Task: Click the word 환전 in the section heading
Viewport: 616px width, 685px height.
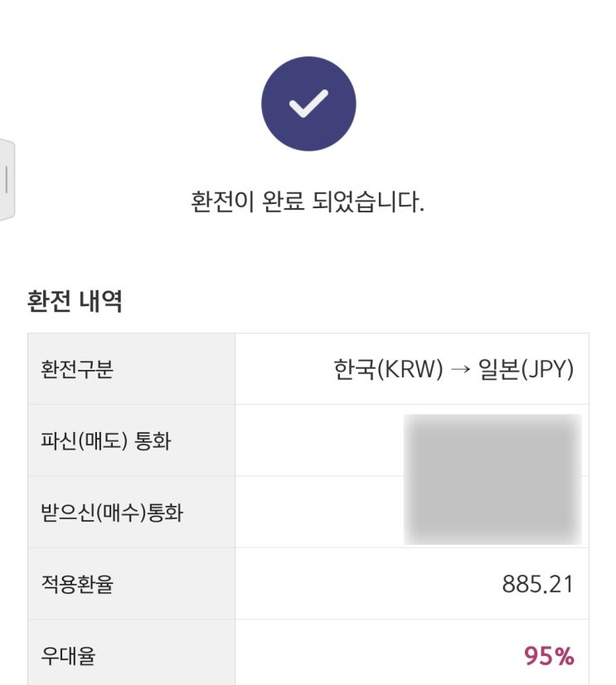Action: [x=50, y=301]
